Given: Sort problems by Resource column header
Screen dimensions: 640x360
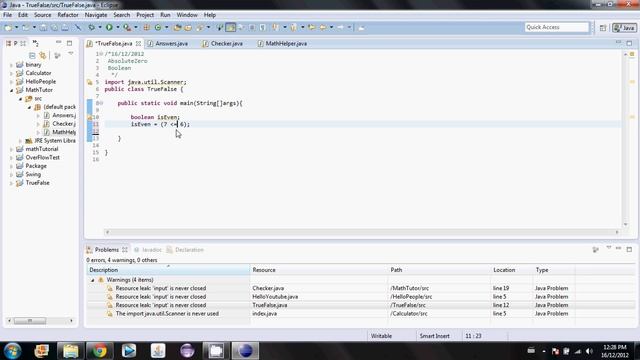Looking at the screenshot, I should click(x=318, y=270).
